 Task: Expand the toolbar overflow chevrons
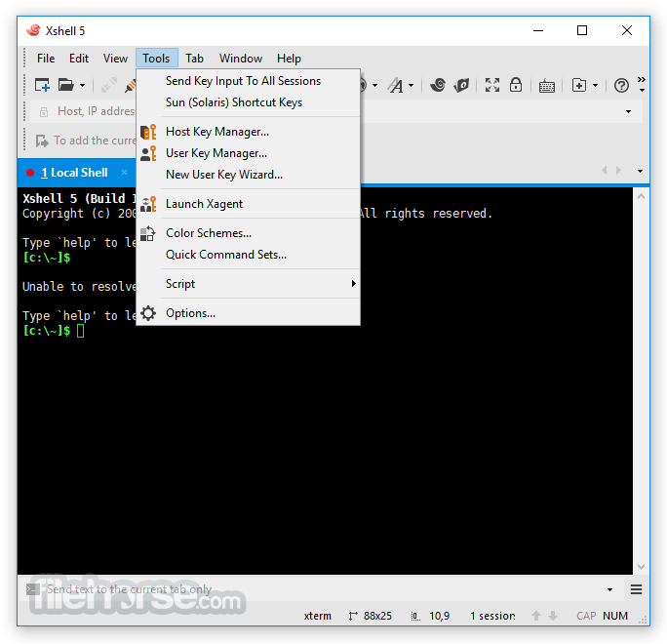point(642,84)
